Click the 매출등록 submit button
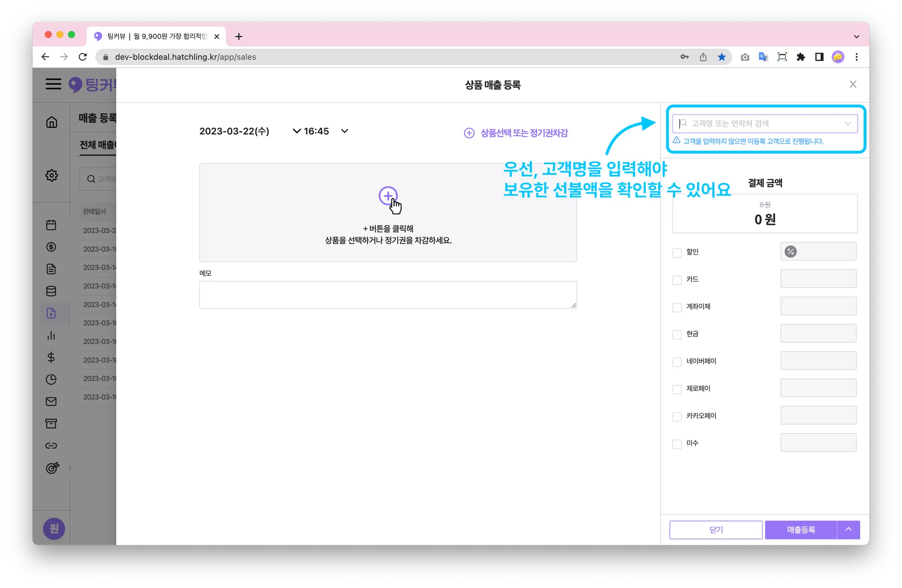Viewport: 902px width, 588px height. point(801,529)
